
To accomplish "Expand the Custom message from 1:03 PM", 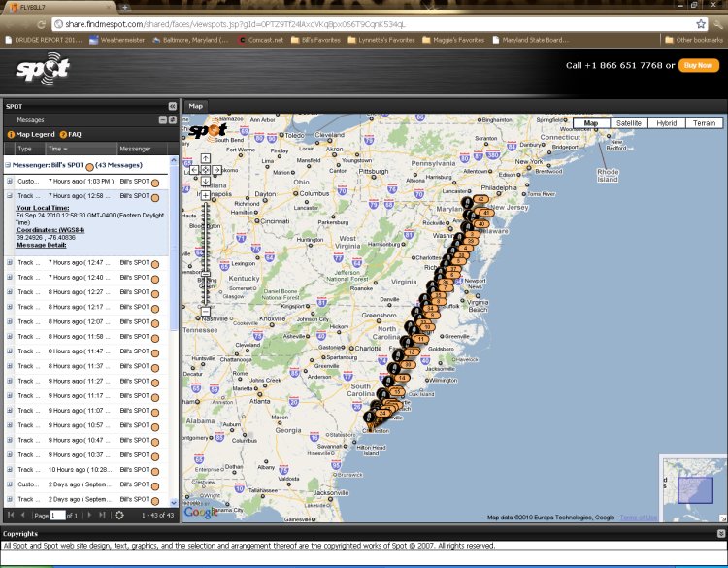I will tap(10, 182).
